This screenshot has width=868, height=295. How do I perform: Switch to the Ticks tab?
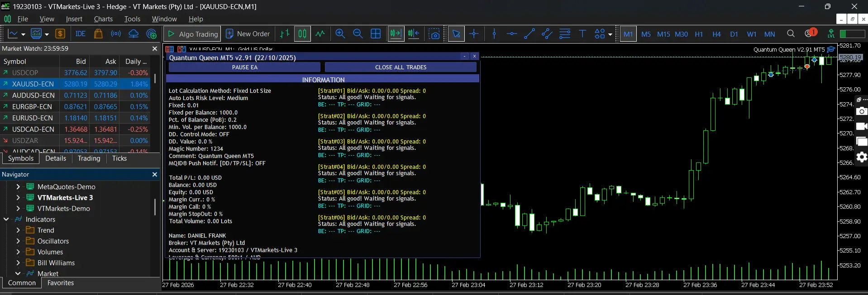coord(119,158)
